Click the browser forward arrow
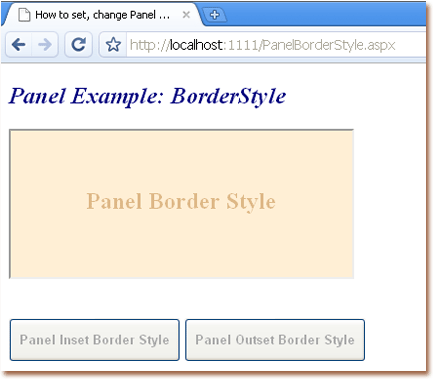This screenshot has height=379, width=436. (x=45, y=44)
